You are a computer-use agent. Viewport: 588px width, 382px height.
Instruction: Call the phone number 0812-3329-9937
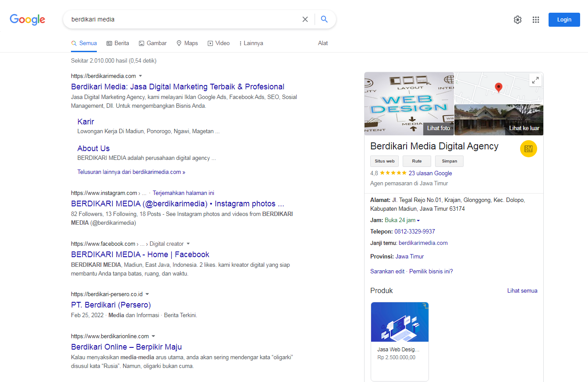[x=414, y=232]
